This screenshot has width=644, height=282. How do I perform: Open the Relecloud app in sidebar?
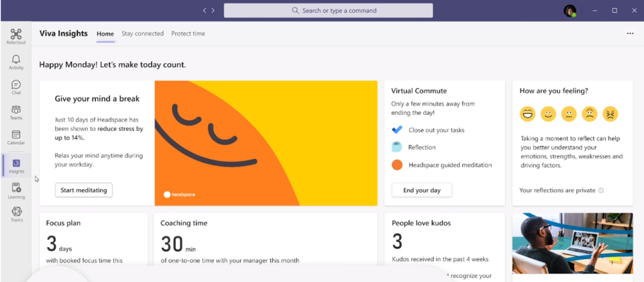pos(16,36)
